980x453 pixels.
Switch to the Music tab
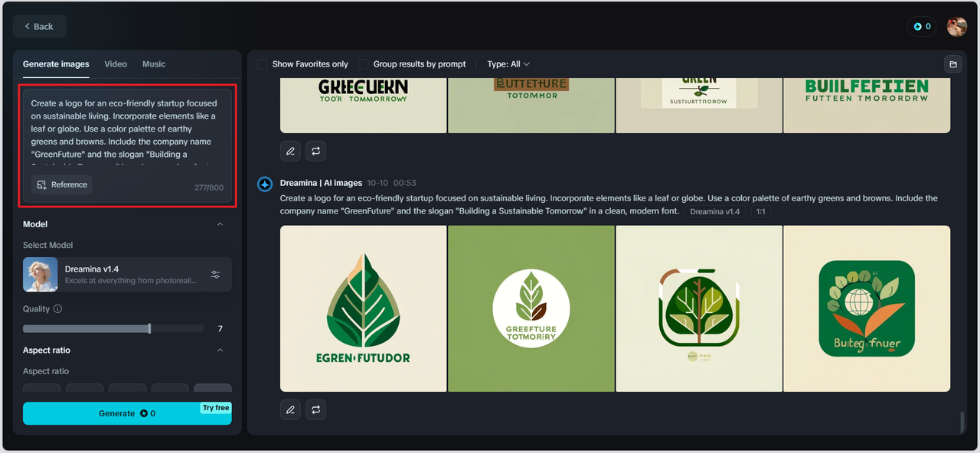[154, 64]
